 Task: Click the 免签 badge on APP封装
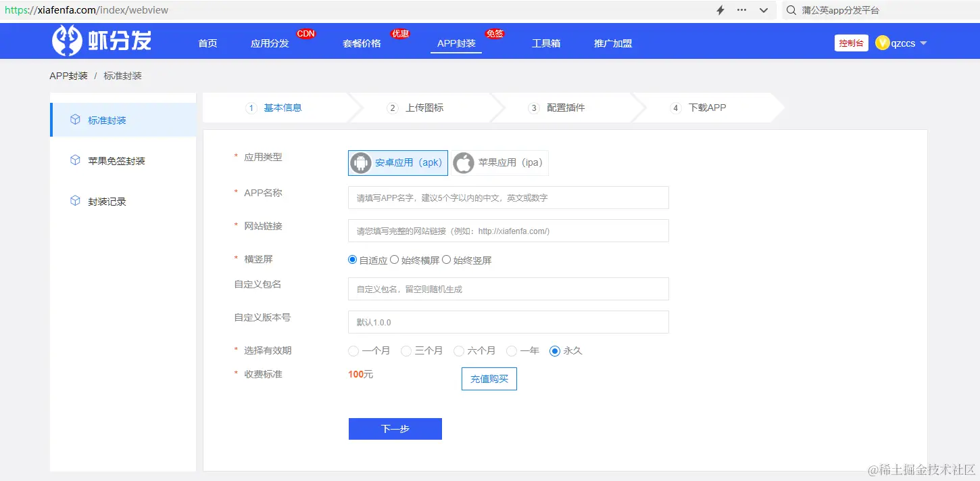point(495,34)
